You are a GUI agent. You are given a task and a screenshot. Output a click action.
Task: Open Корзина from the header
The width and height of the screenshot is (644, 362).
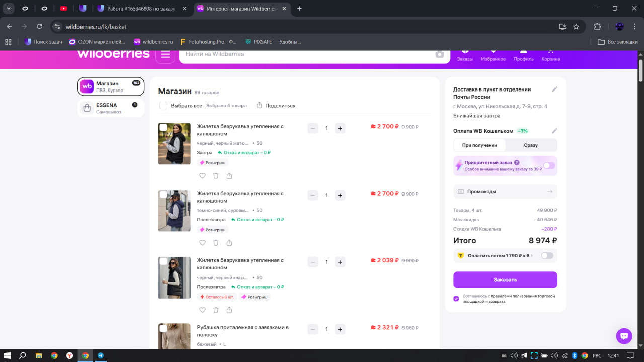click(x=551, y=55)
